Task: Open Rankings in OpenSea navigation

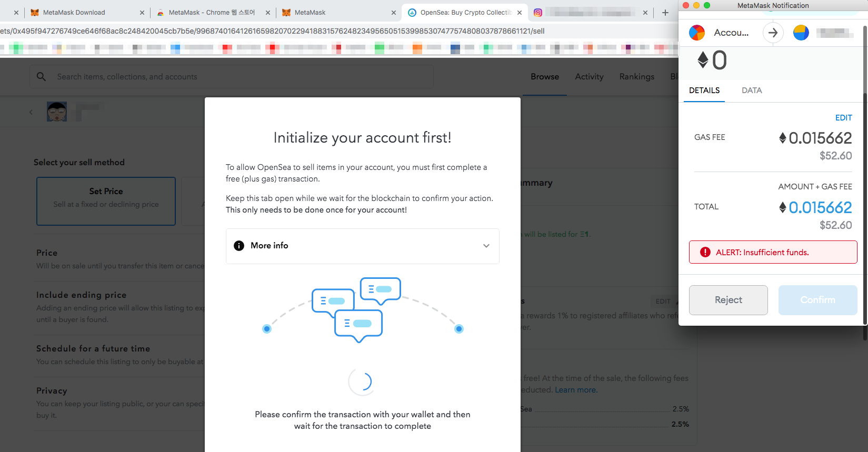Action: (x=637, y=77)
